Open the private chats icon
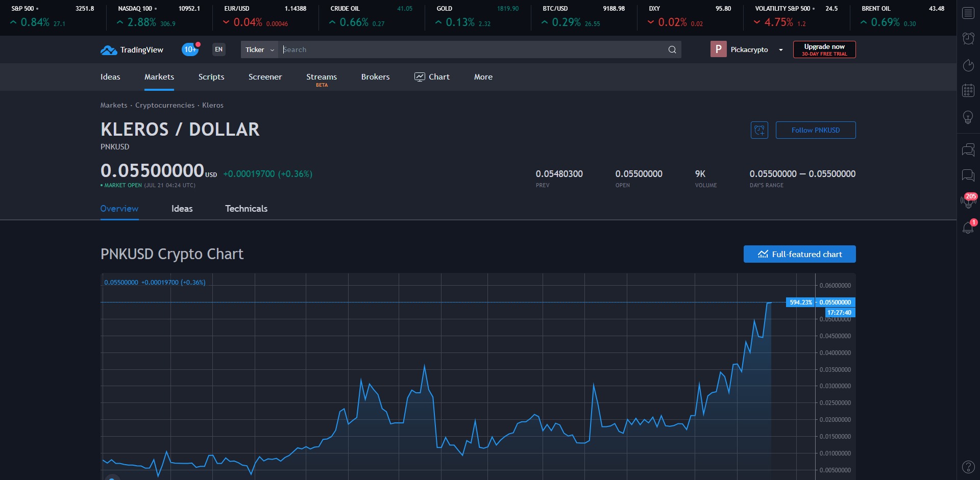This screenshot has width=980, height=480. (968, 175)
